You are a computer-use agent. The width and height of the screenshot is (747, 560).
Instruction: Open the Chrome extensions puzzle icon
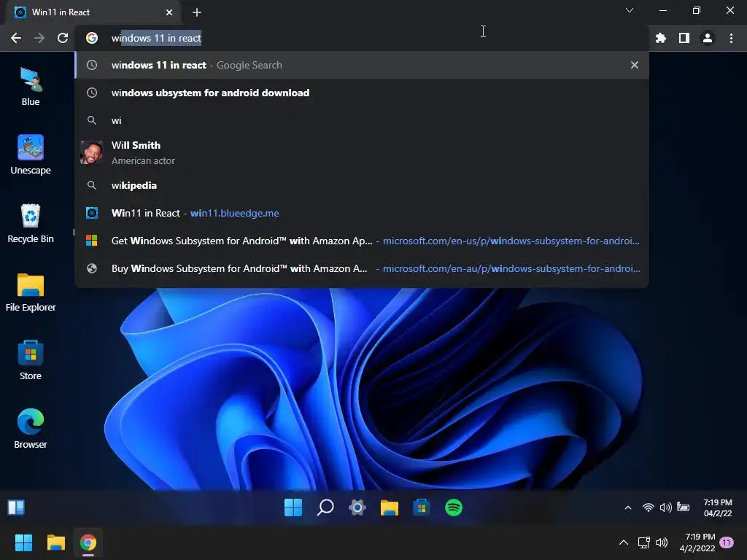pos(661,38)
